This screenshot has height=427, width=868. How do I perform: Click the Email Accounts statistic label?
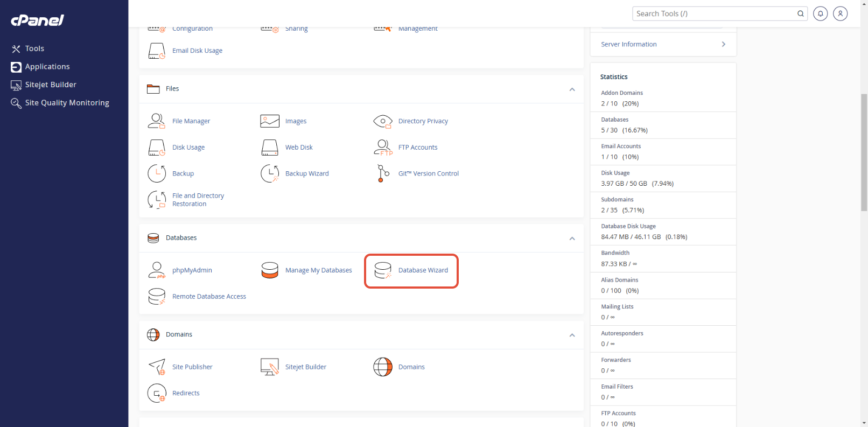click(621, 146)
